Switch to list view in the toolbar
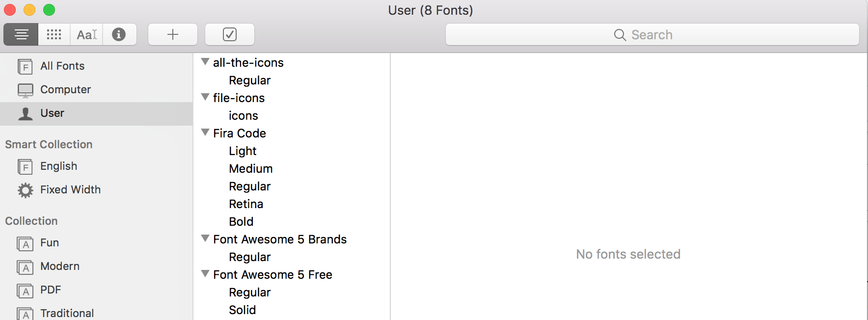The image size is (868, 320). coord(21,34)
